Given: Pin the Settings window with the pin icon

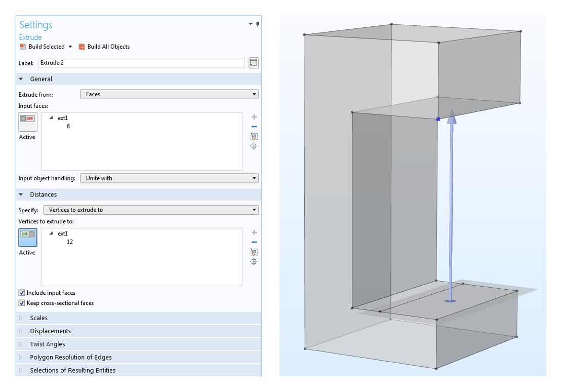Looking at the screenshot, I should (x=258, y=24).
